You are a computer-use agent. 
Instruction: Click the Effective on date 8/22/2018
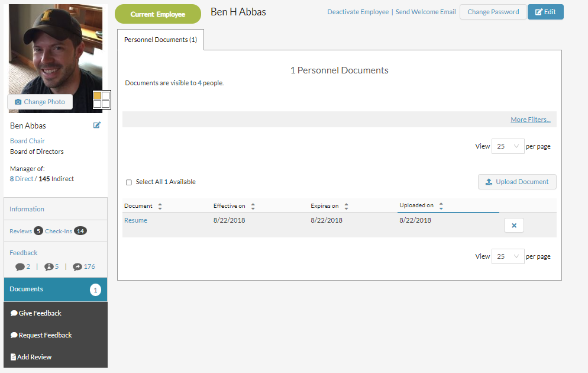[229, 220]
